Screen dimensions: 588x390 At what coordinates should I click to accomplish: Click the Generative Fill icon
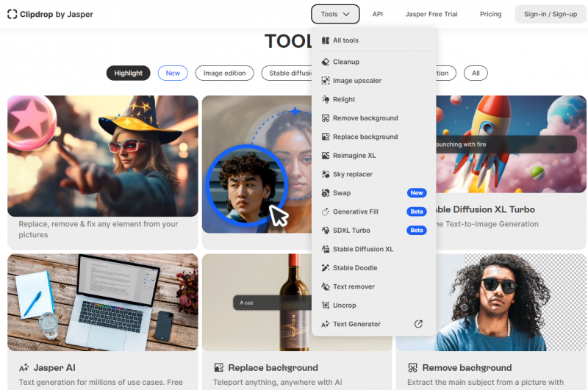tap(326, 212)
